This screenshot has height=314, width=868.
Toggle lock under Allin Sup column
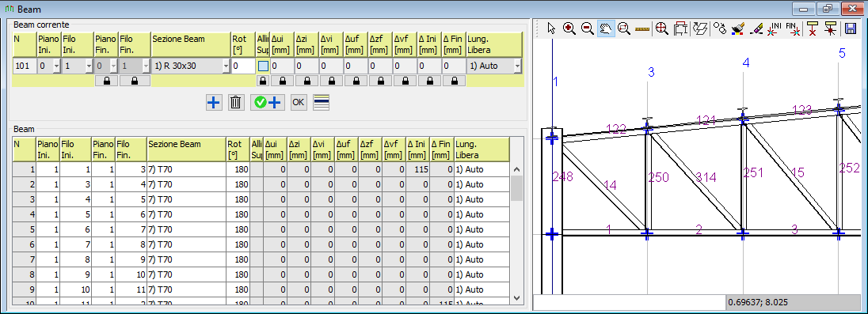coord(263,81)
